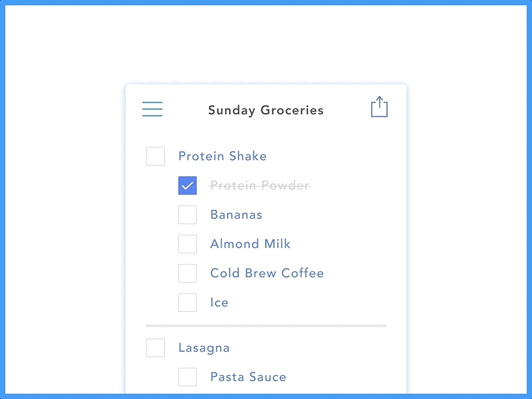Screen dimensions: 532x399
Task: Check the Lasagna group checkbox
Action: click(x=156, y=348)
